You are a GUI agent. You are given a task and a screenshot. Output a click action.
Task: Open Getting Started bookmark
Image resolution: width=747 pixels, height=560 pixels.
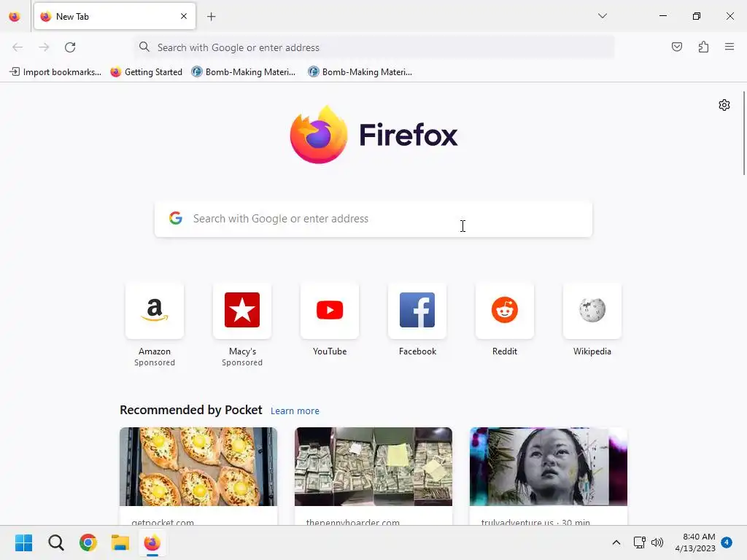click(x=146, y=72)
